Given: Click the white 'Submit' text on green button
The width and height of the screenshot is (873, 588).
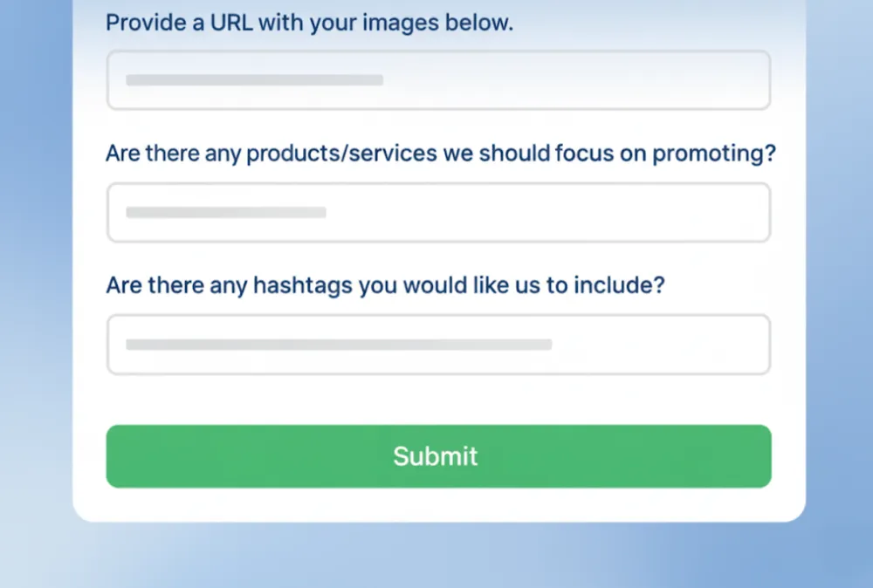Looking at the screenshot, I should pyautogui.click(x=436, y=456).
